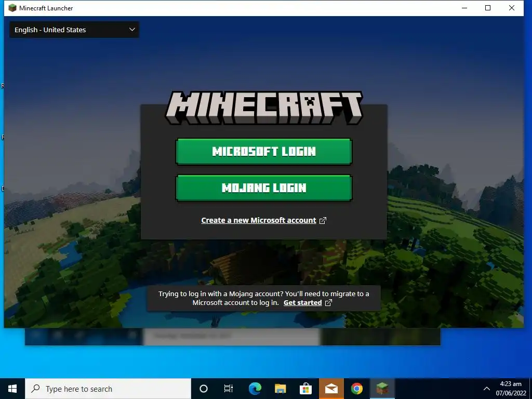
Task: Open Create a new Microsoft account link
Action: coord(259,220)
